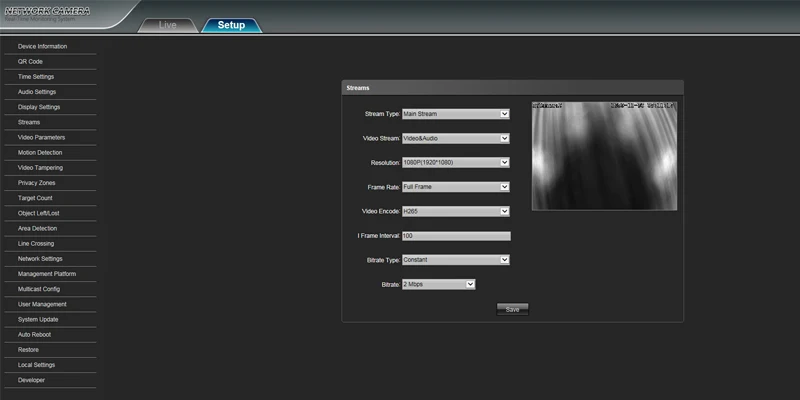
Task: Expand the Video Encode dropdown
Action: pyautogui.click(x=456, y=211)
